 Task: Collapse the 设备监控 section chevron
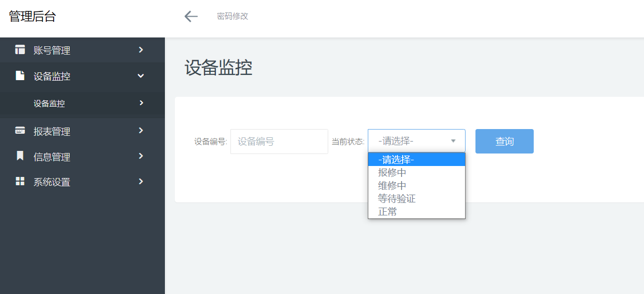[140, 76]
